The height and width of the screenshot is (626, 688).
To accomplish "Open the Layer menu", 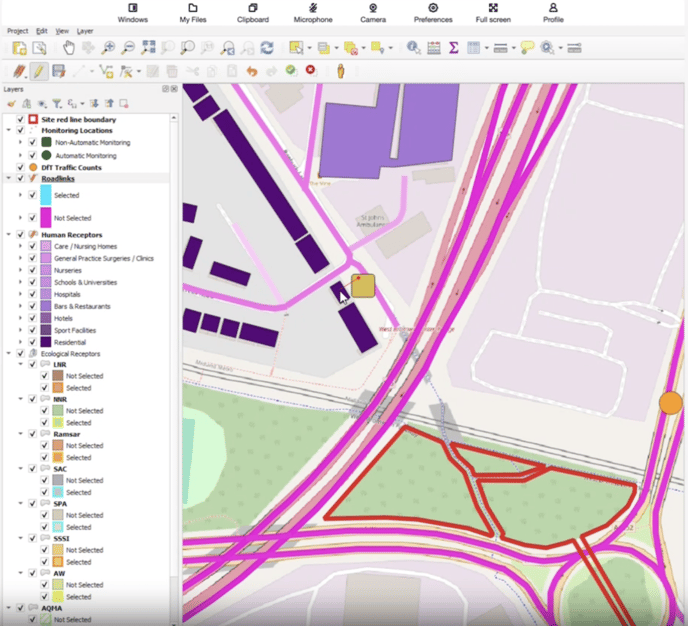I will click(x=85, y=31).
